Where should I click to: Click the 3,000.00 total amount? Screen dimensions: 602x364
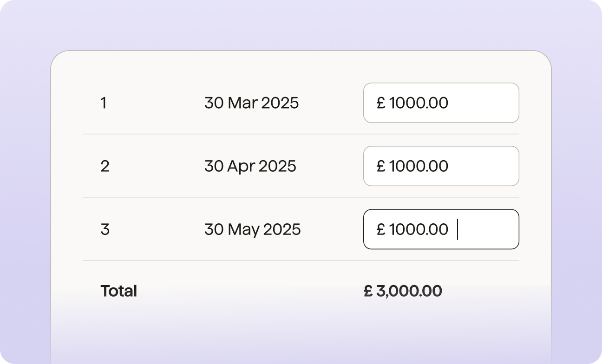409,291
